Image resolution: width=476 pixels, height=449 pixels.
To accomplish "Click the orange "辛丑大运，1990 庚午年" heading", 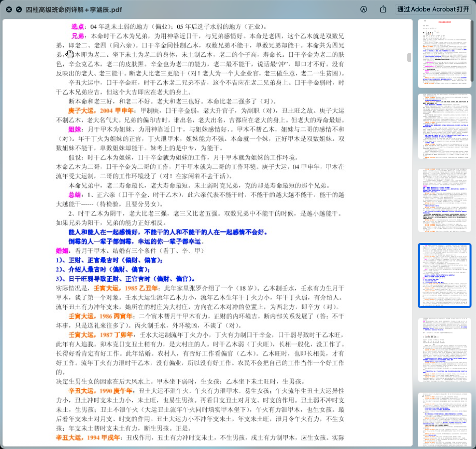I will pyautogui.click(x=101, y=391).
